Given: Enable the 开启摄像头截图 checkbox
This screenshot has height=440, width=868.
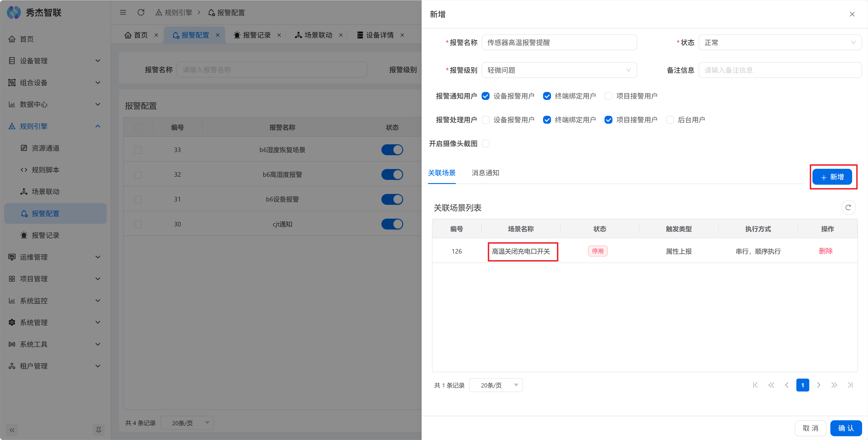Looking at the screenshot, I should 485,144.
